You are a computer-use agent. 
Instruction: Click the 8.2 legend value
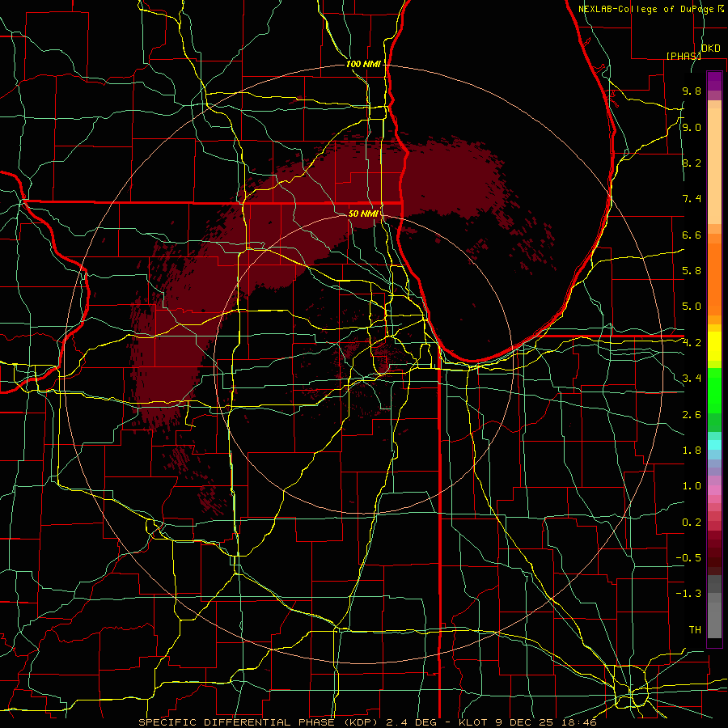pyautogui.click(x=692, y=163)
